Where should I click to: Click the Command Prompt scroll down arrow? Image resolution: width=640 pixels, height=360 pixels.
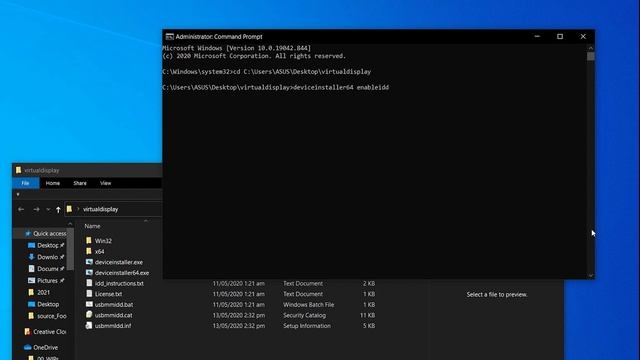[591, 276]
